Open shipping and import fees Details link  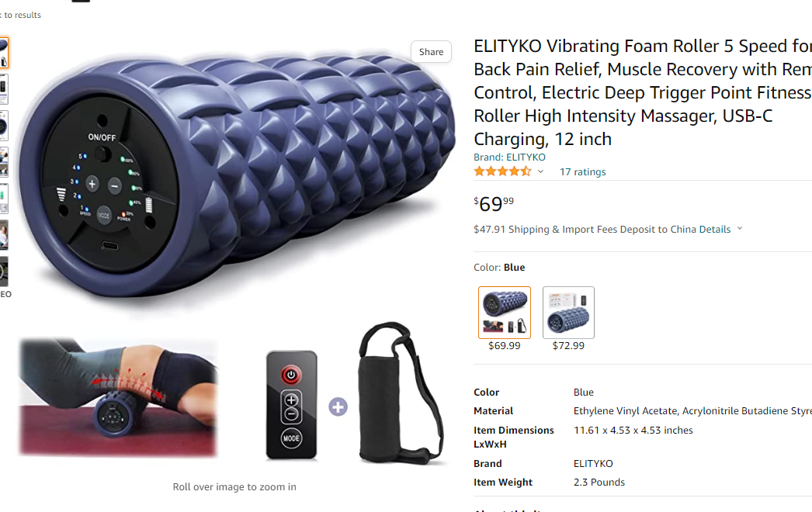click(715, 230)
